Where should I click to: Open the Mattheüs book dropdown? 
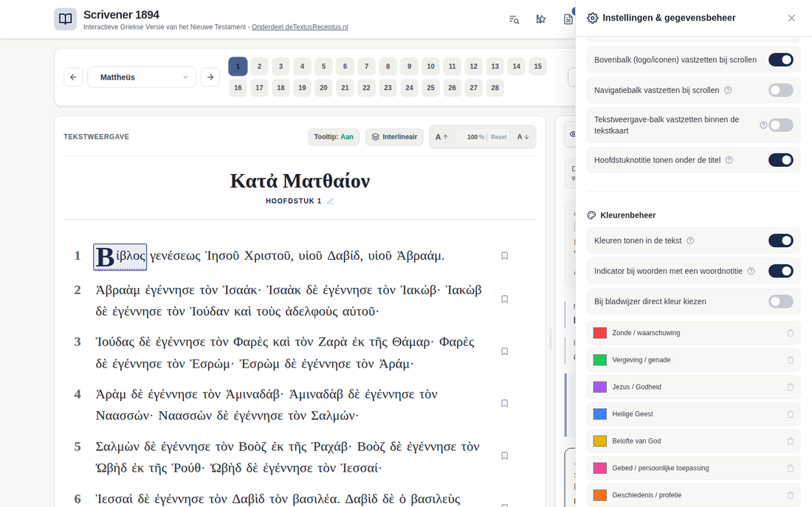point(142,77)
